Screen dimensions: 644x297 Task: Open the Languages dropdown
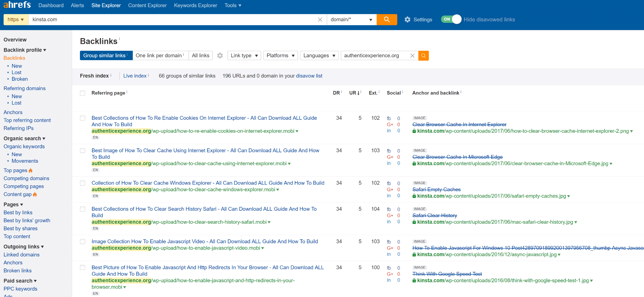(x=319, y=55)
